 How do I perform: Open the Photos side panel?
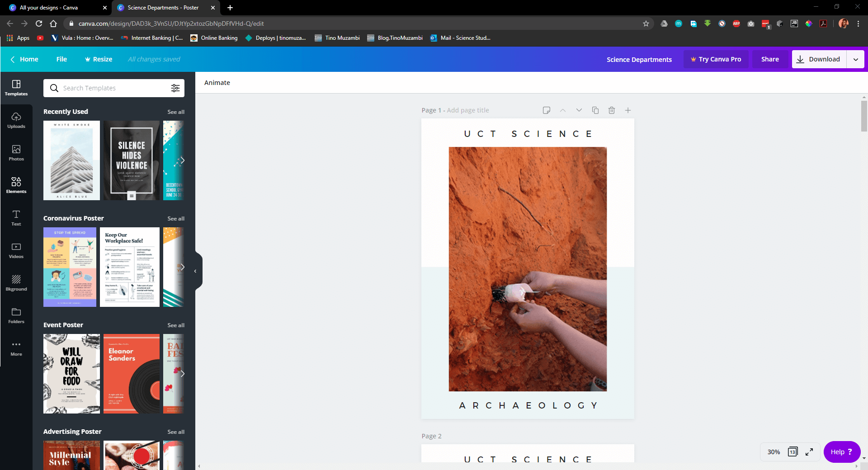(16, 153)
